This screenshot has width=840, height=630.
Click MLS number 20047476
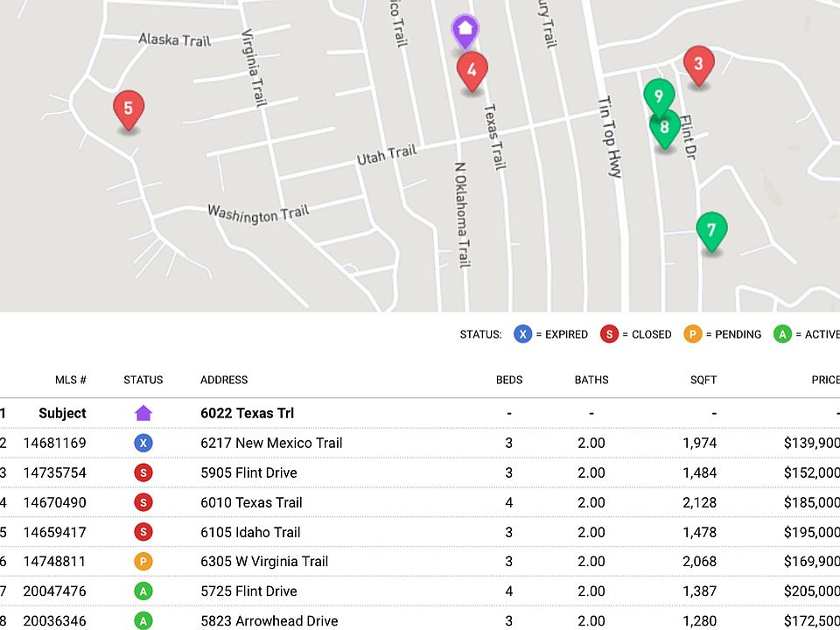54,591
